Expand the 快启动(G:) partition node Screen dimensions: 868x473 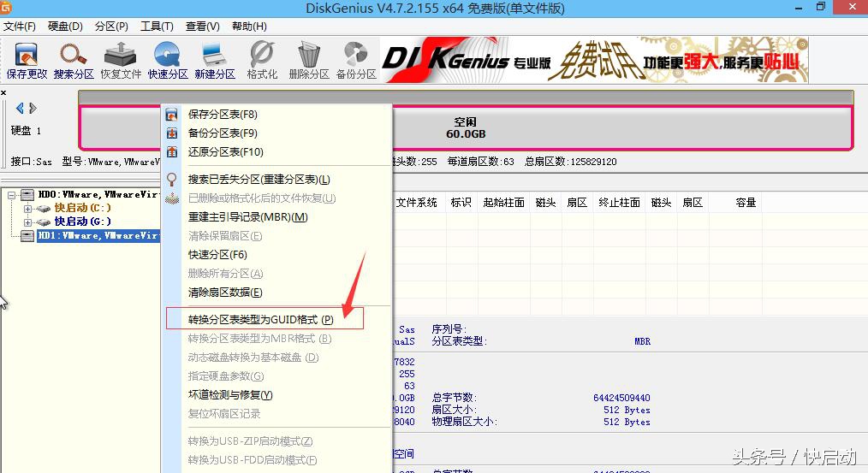(27, 222)
